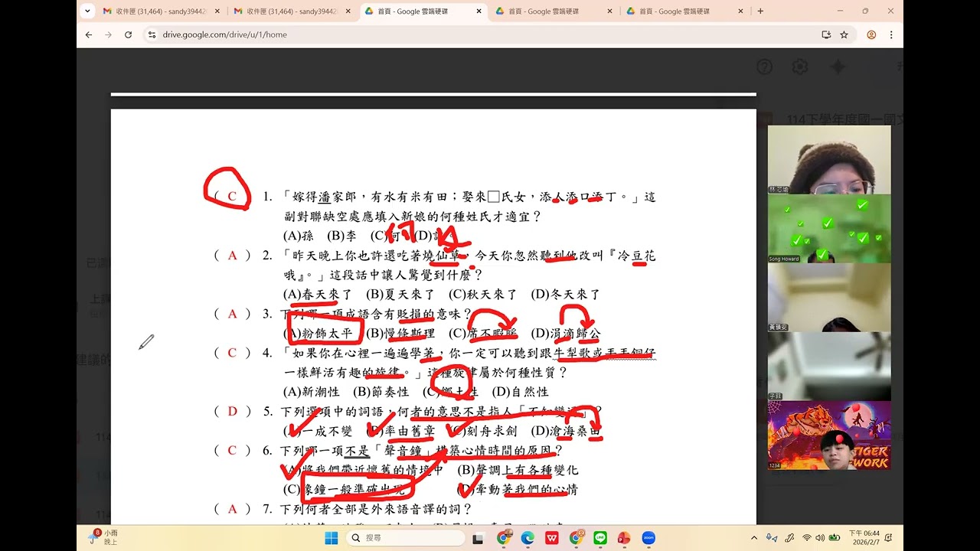This screenshot has width=980, height=551.
Task: Check battery status in system tray
Action: coord(834,538)
